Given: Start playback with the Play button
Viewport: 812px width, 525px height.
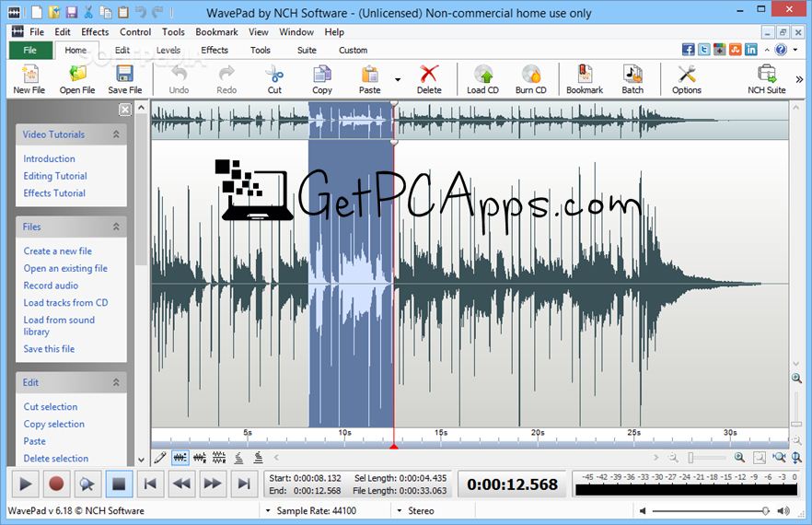Looking at the screenshot, I should point(25,484).
